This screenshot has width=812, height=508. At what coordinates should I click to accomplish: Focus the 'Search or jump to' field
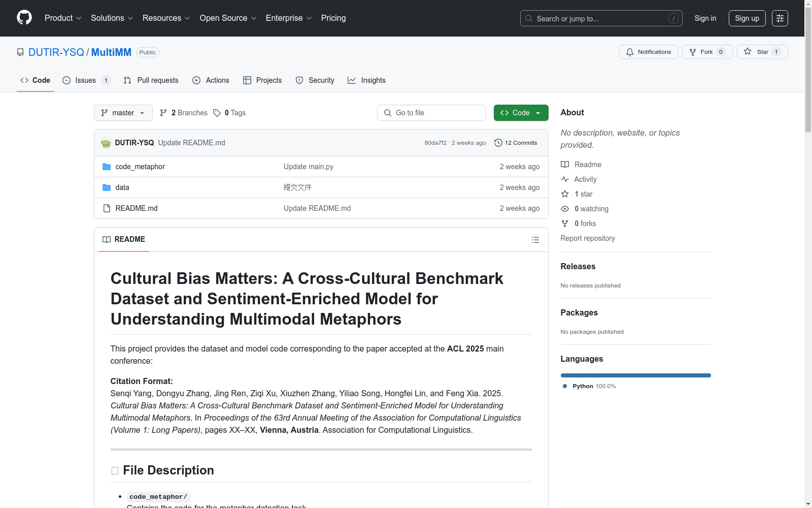[601, 18]
